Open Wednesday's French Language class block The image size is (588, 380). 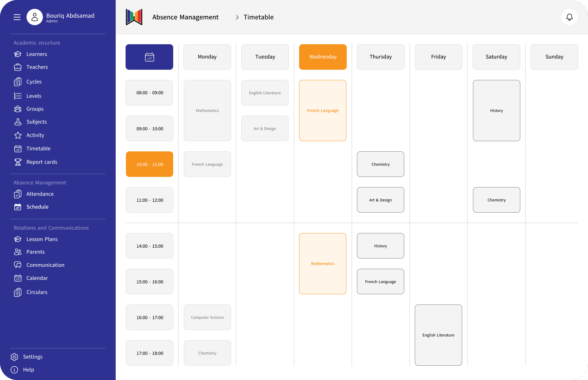pyautogui.click(x=323, y=111)
